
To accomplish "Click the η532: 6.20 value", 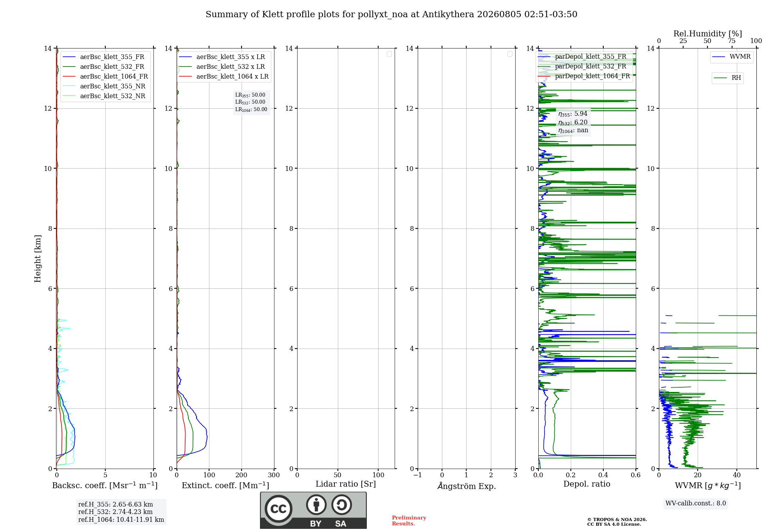I will [x=573, y=122].
